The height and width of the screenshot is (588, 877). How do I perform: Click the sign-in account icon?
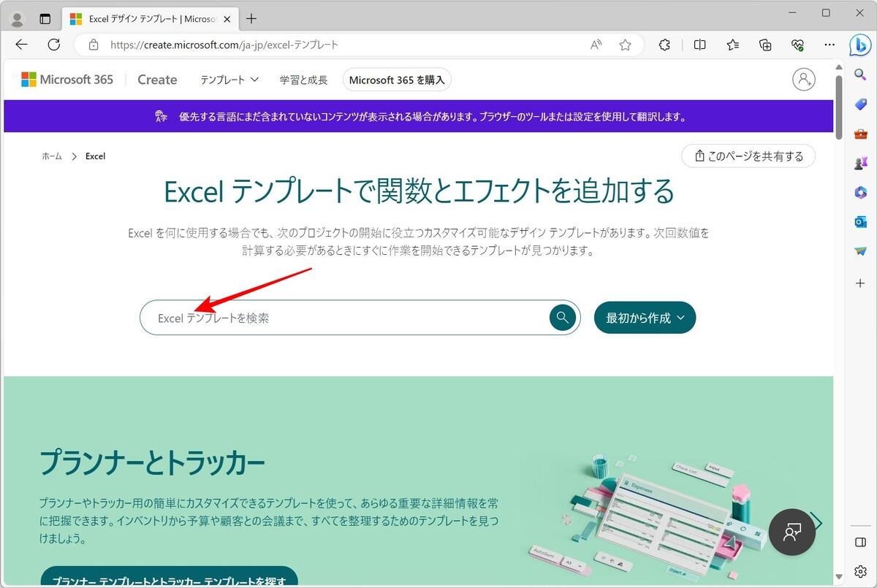[x=804, y=79]
